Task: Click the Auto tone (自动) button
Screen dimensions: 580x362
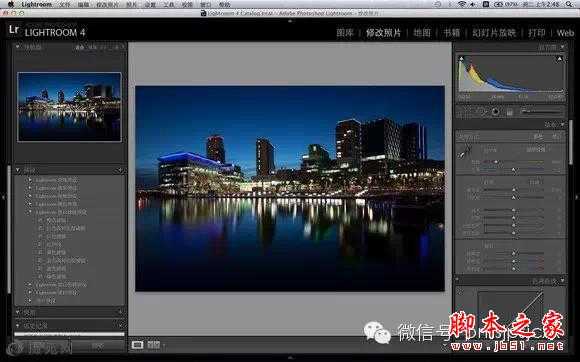Action: coord(535,182)
